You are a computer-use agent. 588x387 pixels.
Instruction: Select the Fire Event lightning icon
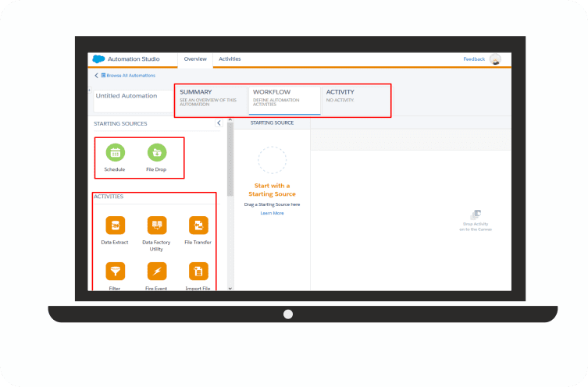[x=157, y=272]
